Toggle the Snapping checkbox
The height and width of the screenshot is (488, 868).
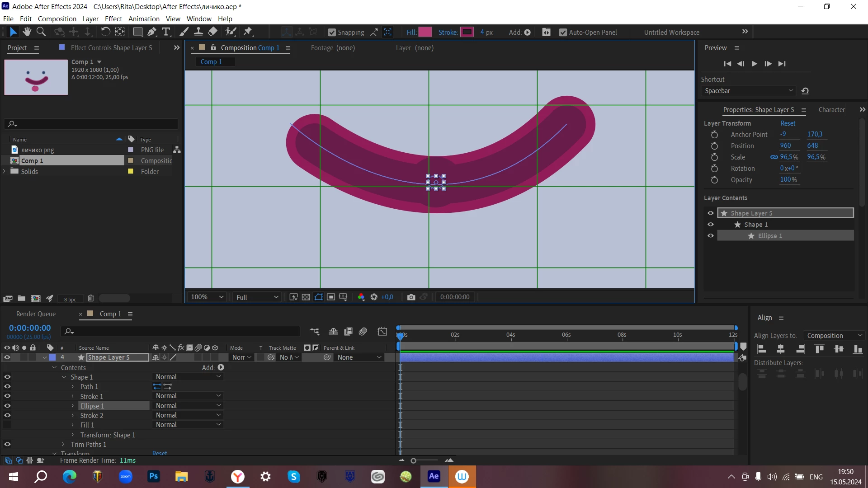[332, 33]
